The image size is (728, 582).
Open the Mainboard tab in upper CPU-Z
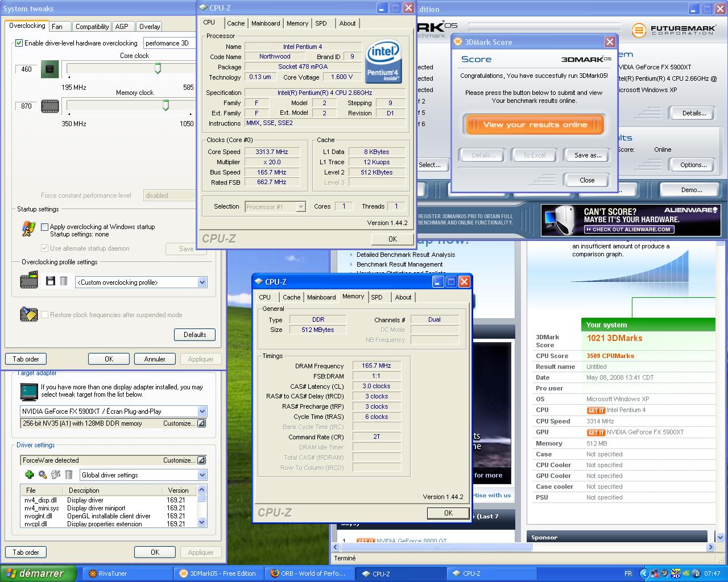[x=266, y=23]
